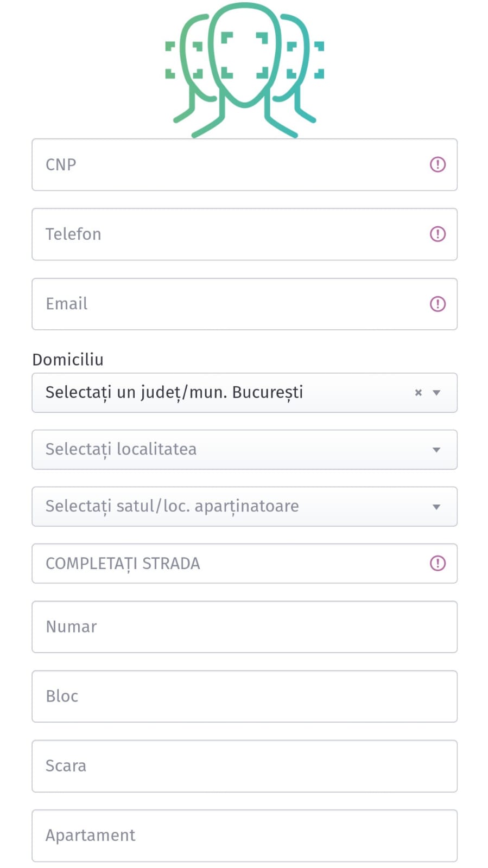Click the street field warning icon

tap(438, 563)
